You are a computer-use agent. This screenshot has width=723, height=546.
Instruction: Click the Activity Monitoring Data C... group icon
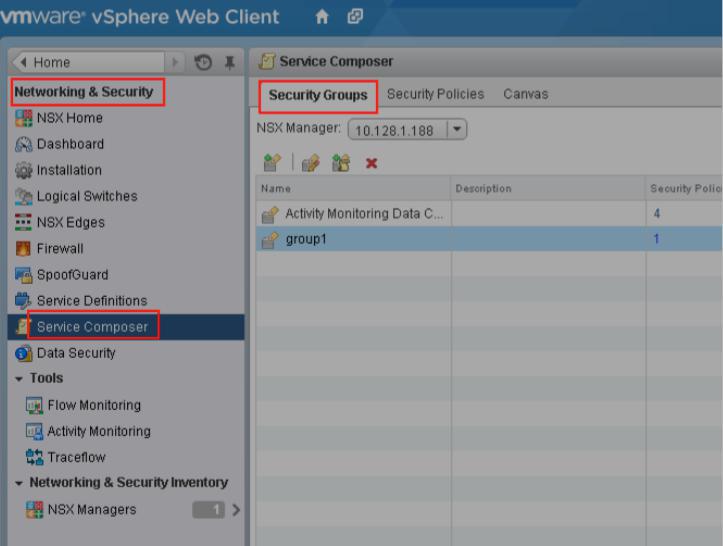coord(270,214)
